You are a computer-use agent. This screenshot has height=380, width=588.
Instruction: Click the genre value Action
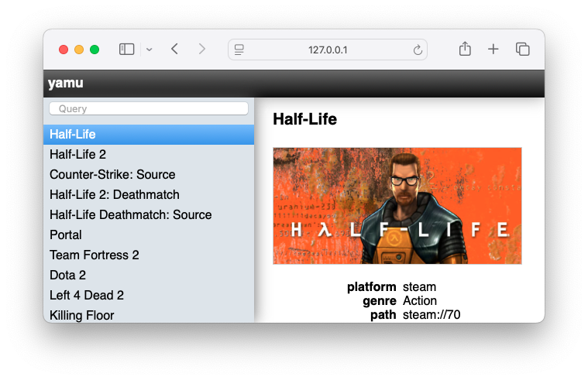[x=420, y=301]
